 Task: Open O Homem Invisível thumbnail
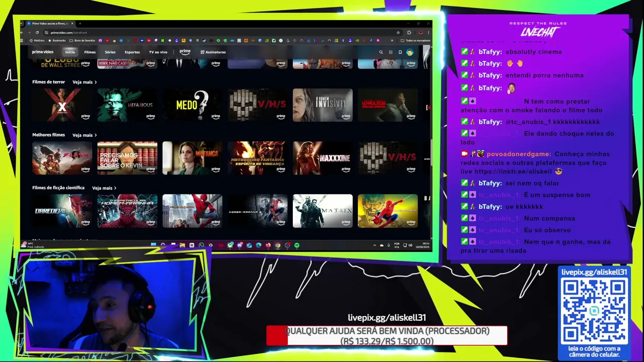point(323,105)
